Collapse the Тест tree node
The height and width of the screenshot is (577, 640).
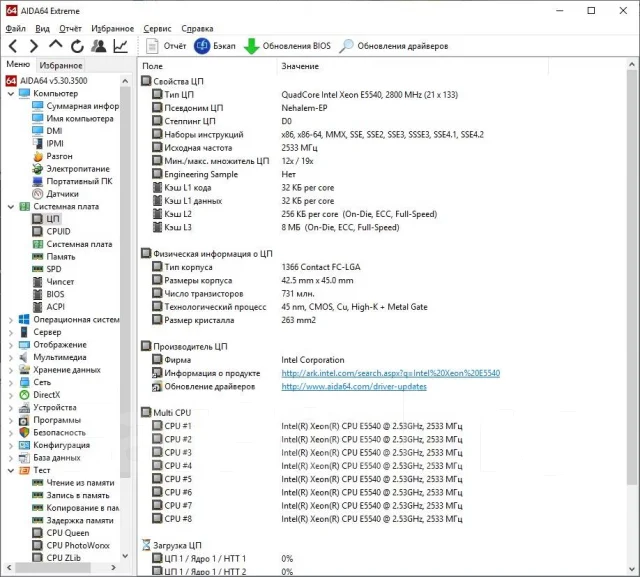click(11, 470)
